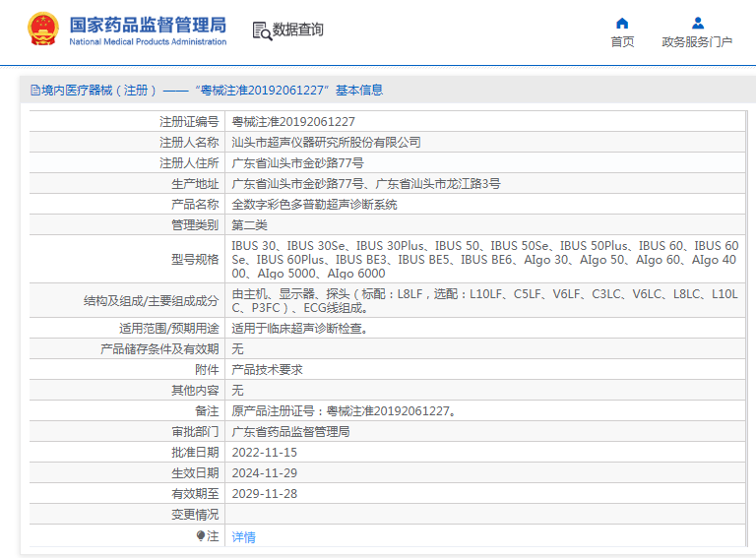Click the 国家药品监督管理局 site title

tap(148, 24)
